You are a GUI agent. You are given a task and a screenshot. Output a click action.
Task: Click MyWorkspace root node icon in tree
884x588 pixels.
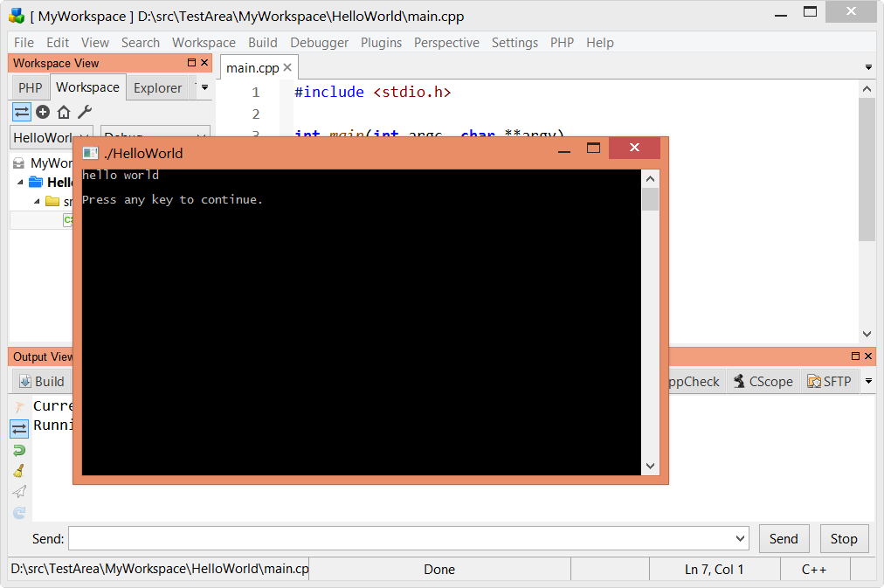tap(18, 163)
